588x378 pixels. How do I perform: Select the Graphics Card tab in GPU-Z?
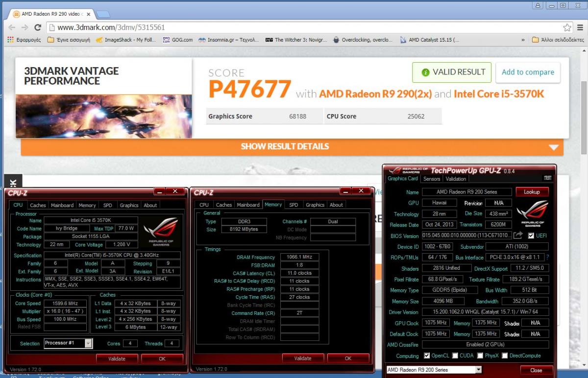pyautogui.click(x=403, y=179)
